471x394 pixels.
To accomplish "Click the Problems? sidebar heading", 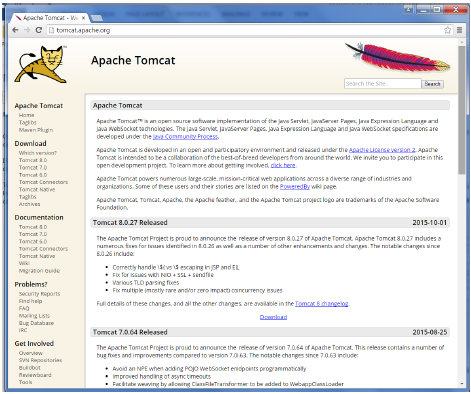I will pyautogui.click(x=31, y=284).
